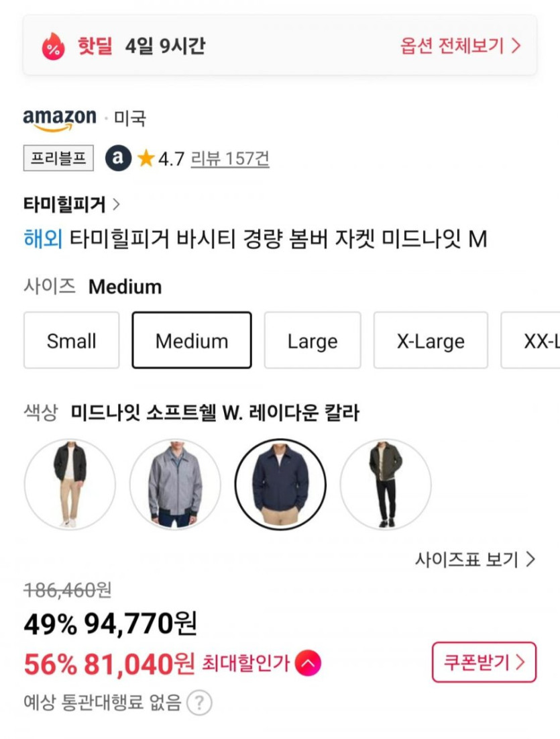
Task: Select size Small
Action: coord(72,341)
